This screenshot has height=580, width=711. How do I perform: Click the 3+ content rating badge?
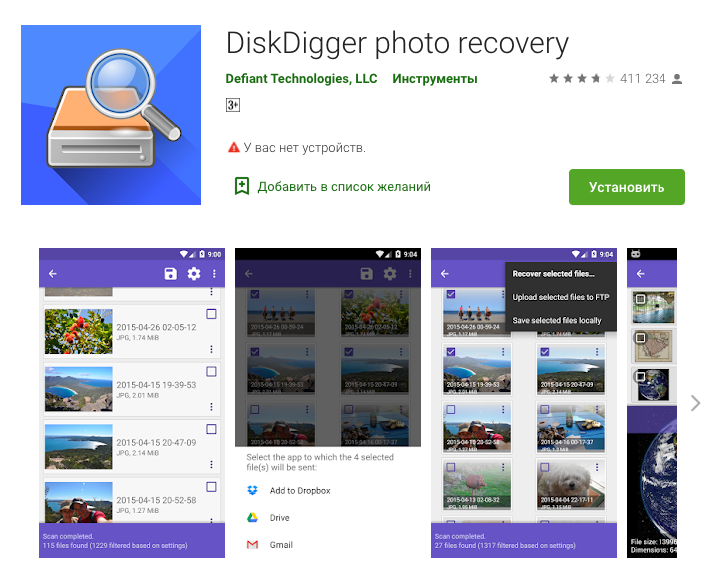[233, 105]
